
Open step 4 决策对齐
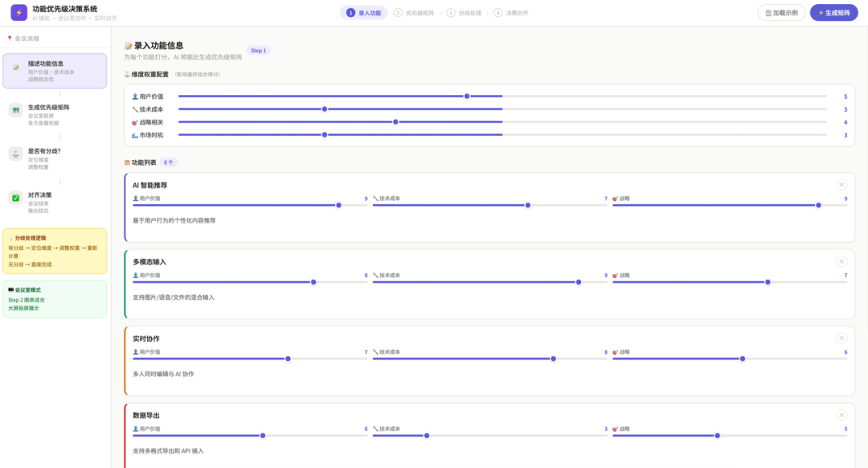(x=512, y=13)
